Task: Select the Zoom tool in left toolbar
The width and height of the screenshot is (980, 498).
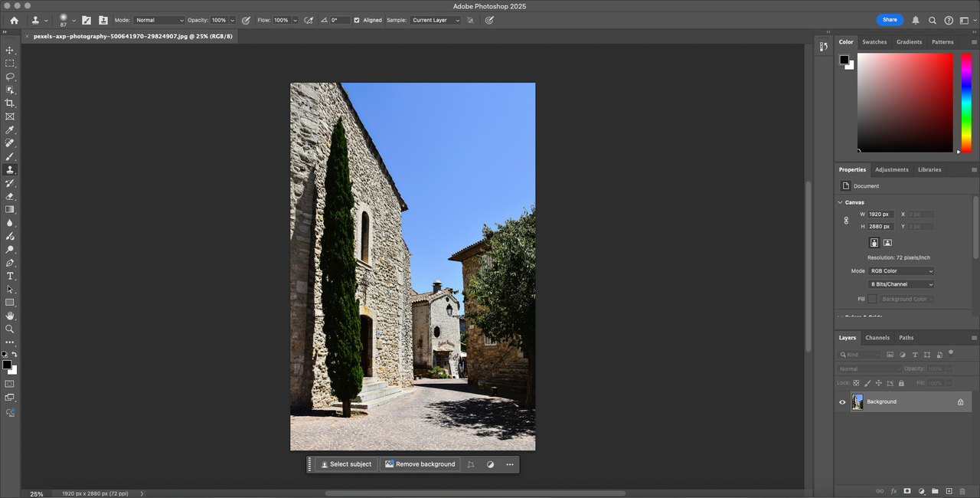Action: coord(10,329)
